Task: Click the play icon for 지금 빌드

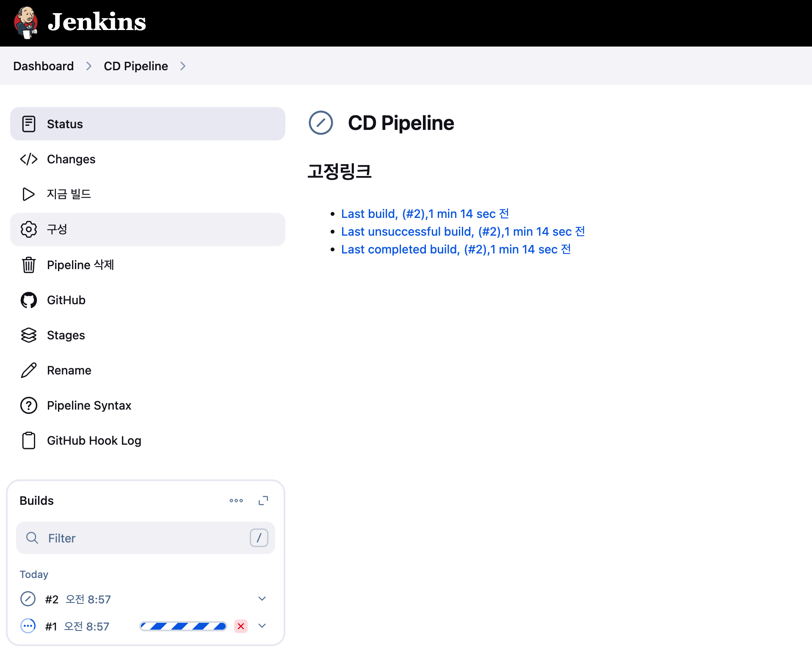Action: (28, 194)
